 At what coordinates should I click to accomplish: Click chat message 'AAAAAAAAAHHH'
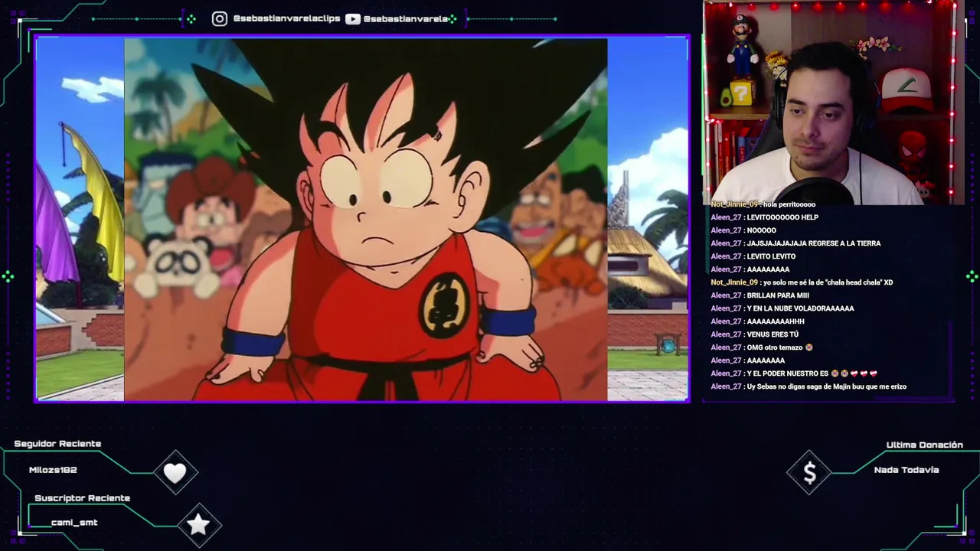tap(776, 321)
